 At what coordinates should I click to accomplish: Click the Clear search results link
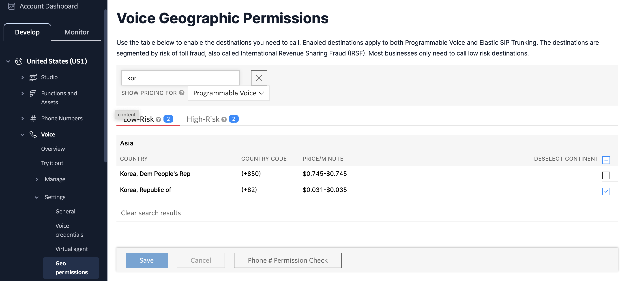[x=151, y=213]
